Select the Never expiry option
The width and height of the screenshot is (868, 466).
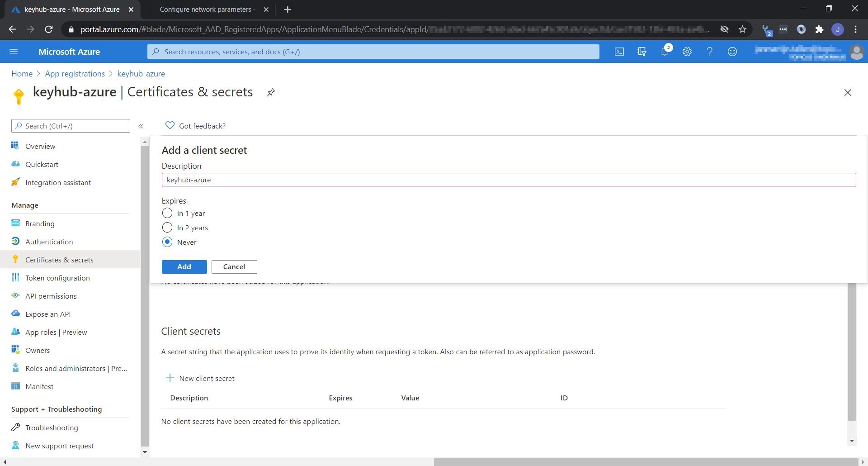[x=167, y=242]
